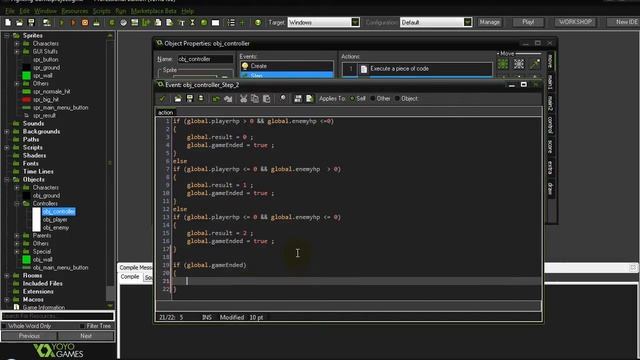Create a new timeline using the hourglass icon
The image size is (640, 360).
point(193,22)
